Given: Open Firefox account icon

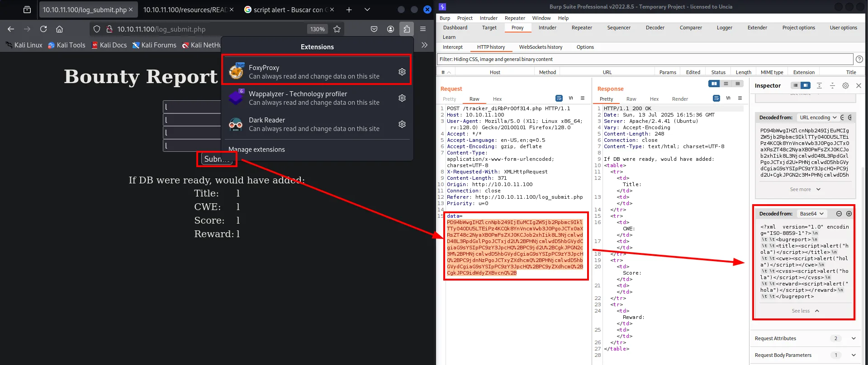Looking at the screenshot, I should coord(390,29).
